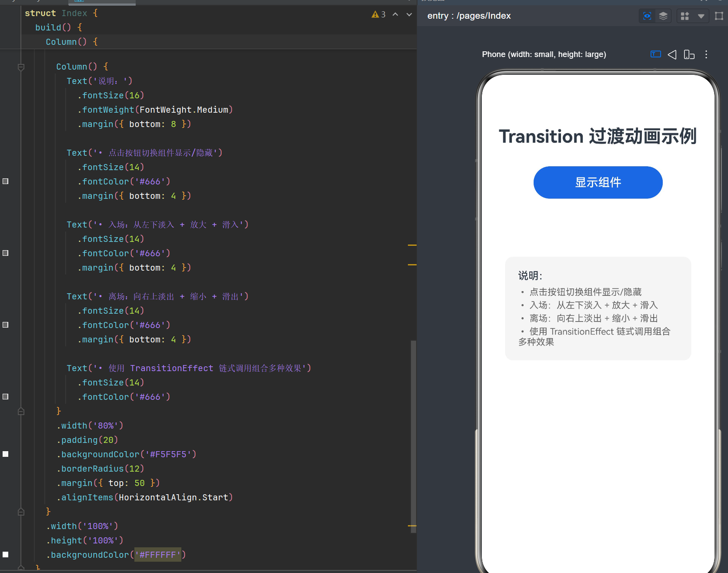Click '.borderRadius(12)' line

[100, 469]
